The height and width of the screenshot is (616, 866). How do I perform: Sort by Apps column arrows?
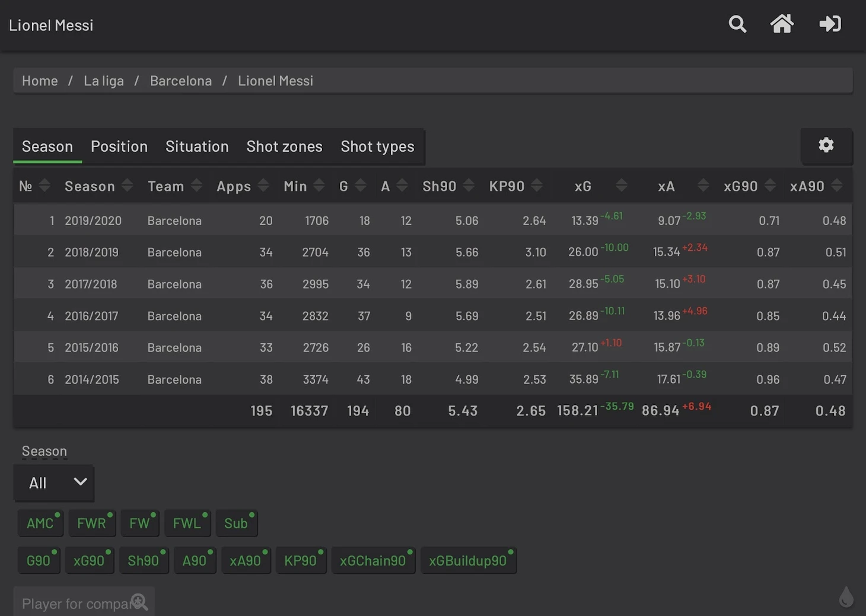263,186
